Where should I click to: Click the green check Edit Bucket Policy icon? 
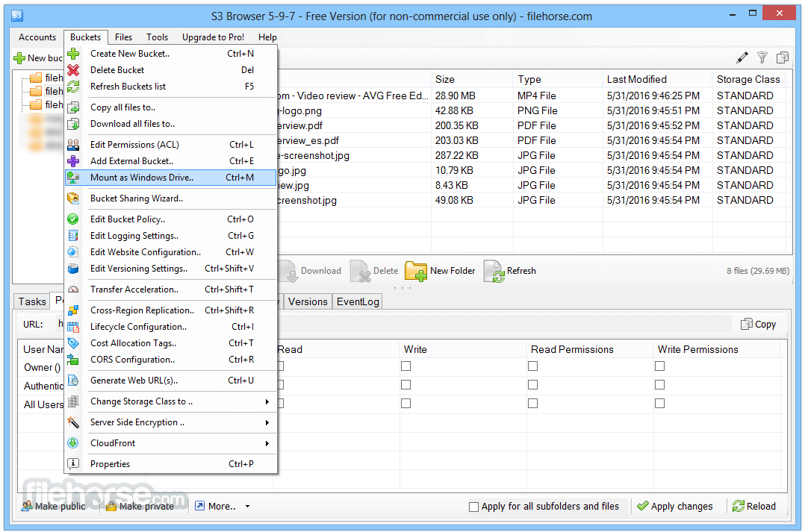73,219
